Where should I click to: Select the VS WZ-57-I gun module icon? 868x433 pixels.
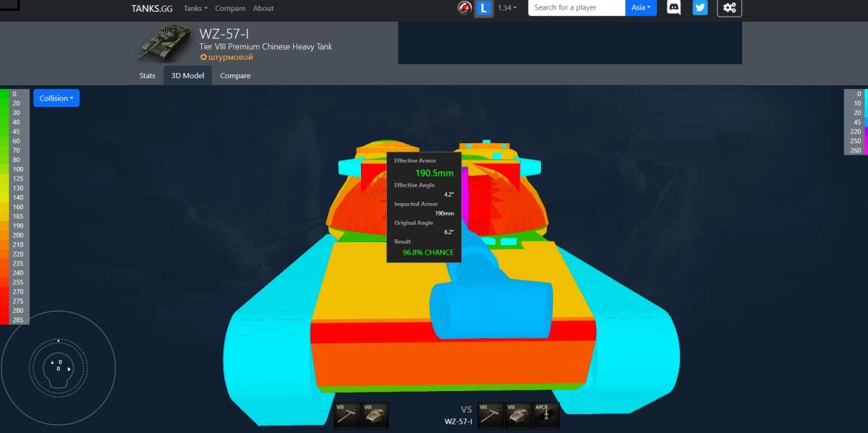(490, 415)
